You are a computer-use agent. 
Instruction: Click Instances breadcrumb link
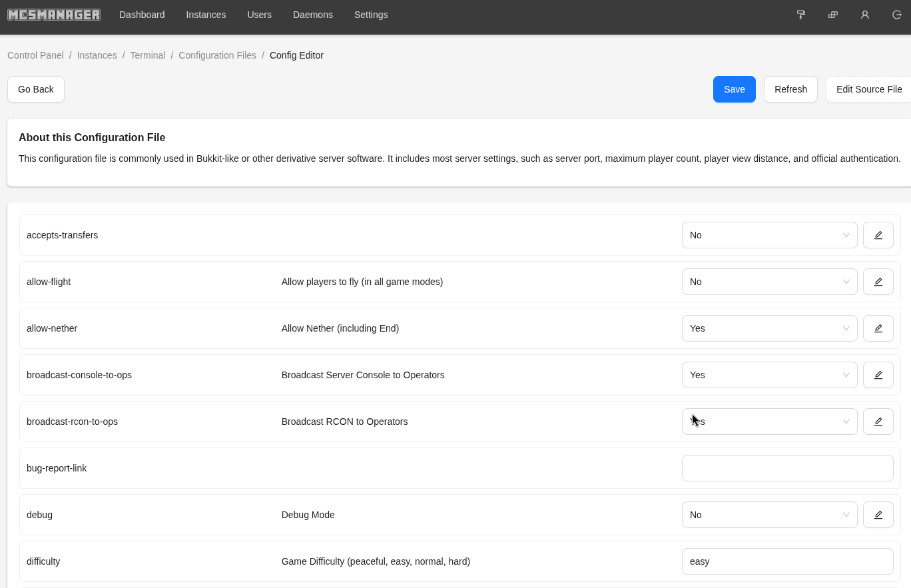(97, 55)
